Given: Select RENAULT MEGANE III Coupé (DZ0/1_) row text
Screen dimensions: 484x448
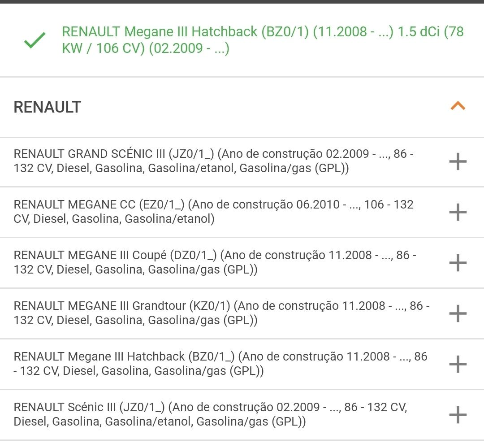Looking at the screenshot, I should (215, 262).
